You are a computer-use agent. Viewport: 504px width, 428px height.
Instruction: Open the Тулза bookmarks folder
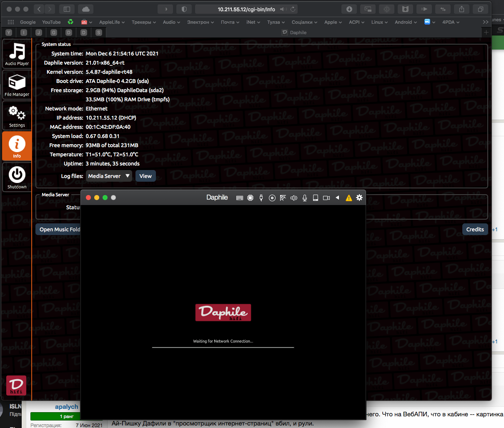coord(276,22)
